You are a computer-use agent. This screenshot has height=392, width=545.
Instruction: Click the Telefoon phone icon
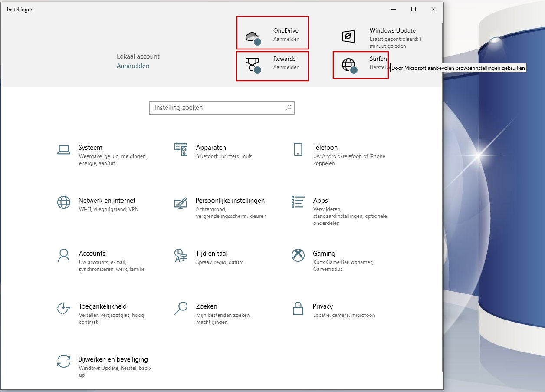tap(298, 149)
